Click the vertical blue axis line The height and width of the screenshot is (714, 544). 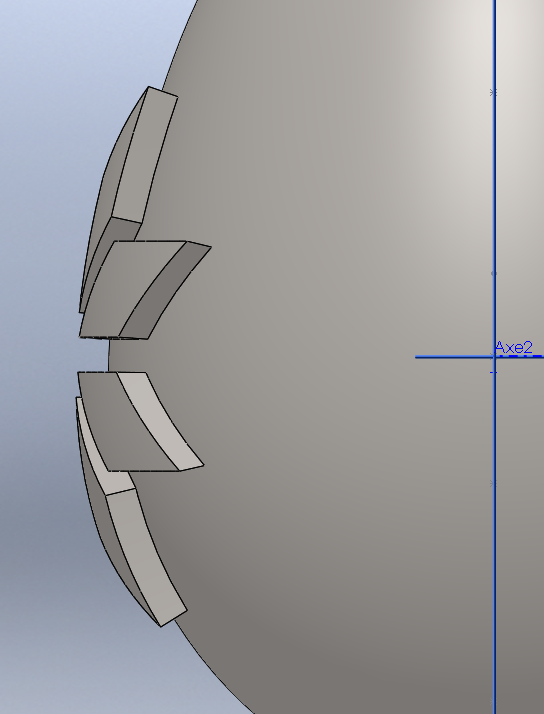click(x=495, y=182)
